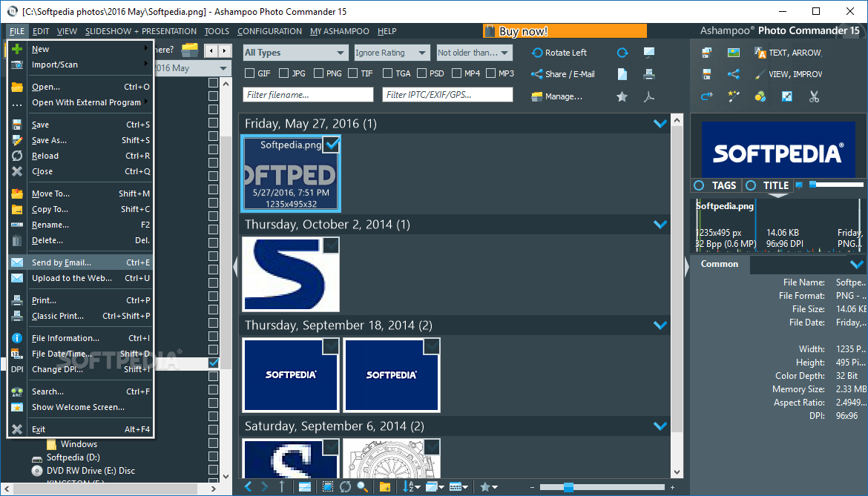
Task: Open the SLIDESHOW + PRESENTATION menu
Action: tap(141, 32)
